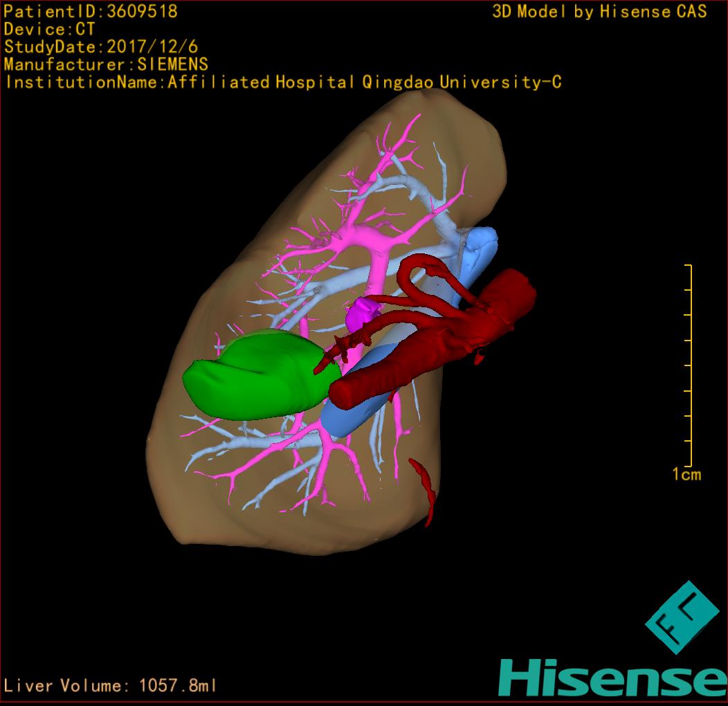The width and height of the screenshot is (728, 706).
Task: Click the InstitutionName hospital text line
Action: click(283, 82)
